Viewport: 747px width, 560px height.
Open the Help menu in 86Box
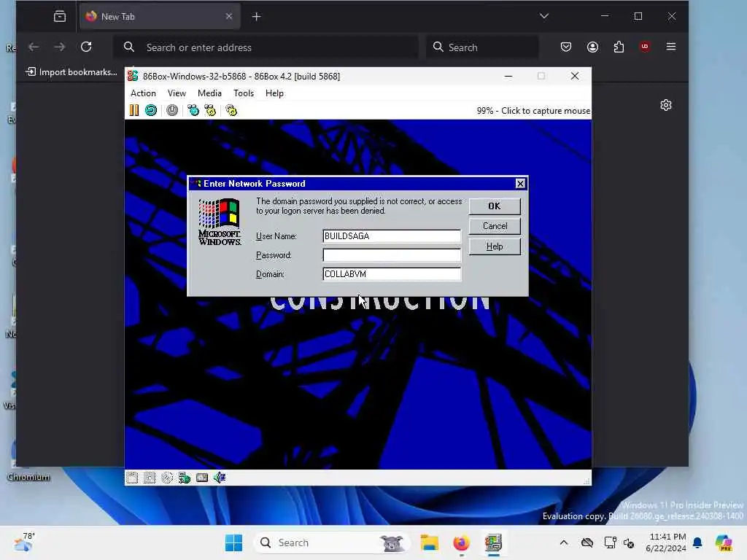[x=274, y=93]
